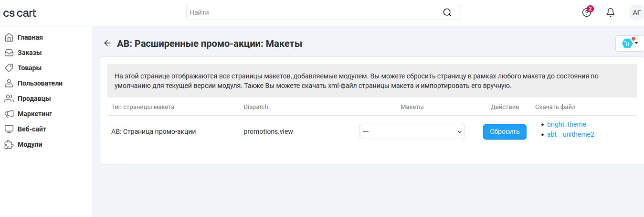Click the promotions.view cell
The height and width of the screenshot is (217, 644).
coord(268,131)
